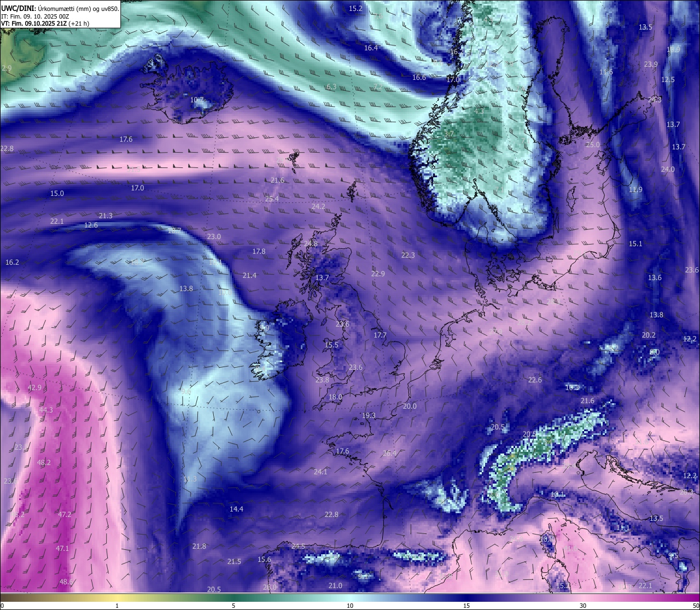
Task: Click the 47.1 value label
Action: 62,549
